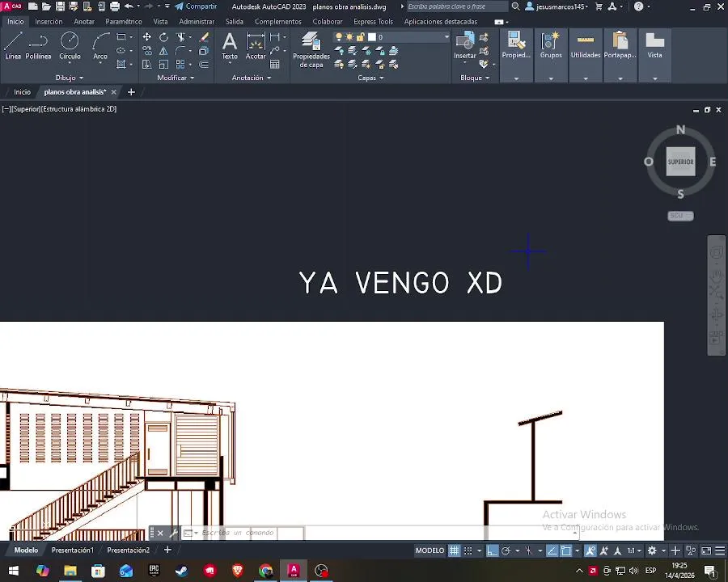Toggle 2D object snap in status bar

coord(566,550)
